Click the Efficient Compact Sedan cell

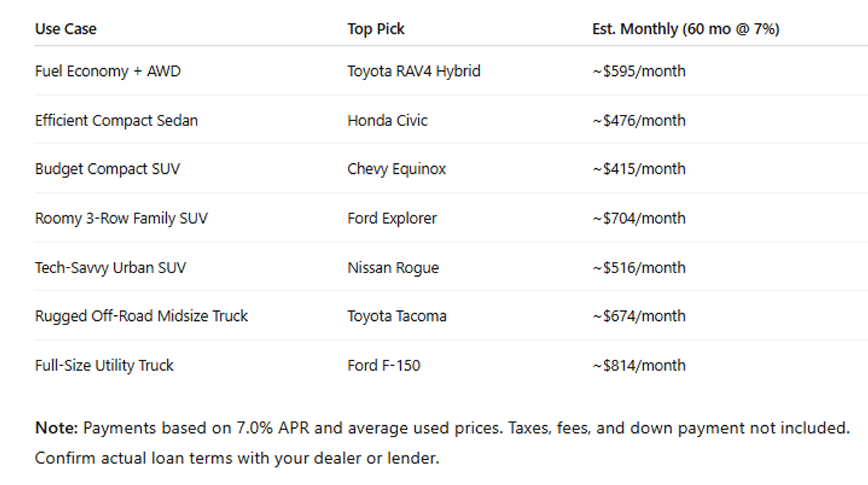[116, 120]
